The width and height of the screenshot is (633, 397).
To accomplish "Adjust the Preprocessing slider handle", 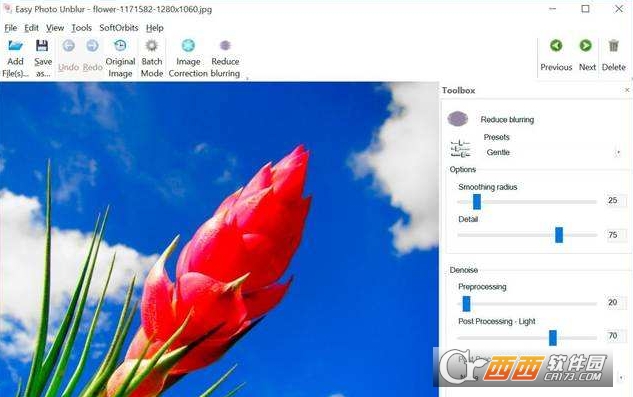I will 466,304.
